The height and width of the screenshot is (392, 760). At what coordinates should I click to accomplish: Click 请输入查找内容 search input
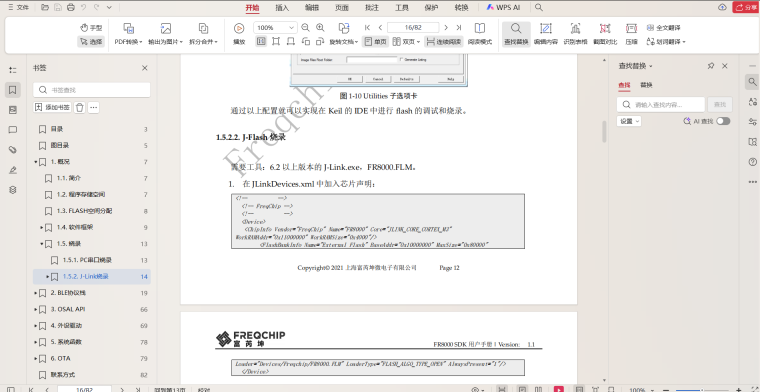pyautogui.click(x=661, y=105)
